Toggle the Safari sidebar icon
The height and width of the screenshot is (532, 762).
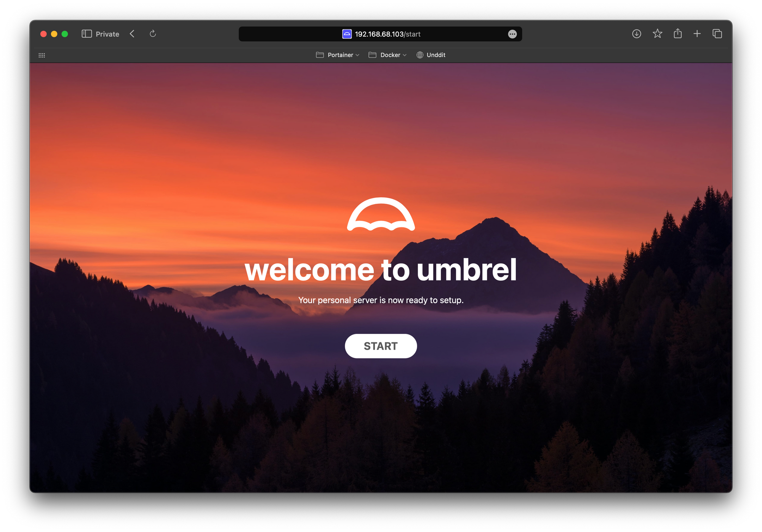(x=86, y=34)
